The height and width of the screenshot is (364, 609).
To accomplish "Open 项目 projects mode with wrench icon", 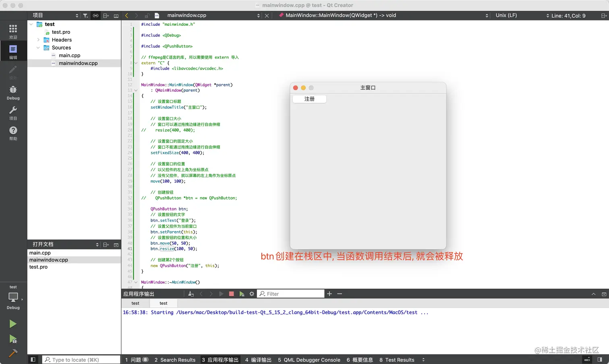I will pos(13,113).
